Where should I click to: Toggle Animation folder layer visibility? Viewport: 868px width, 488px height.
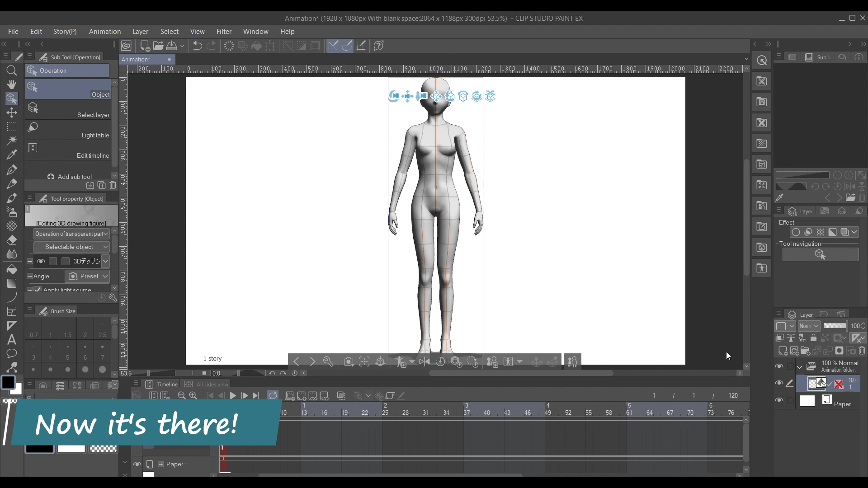click(x=779, y=366)
